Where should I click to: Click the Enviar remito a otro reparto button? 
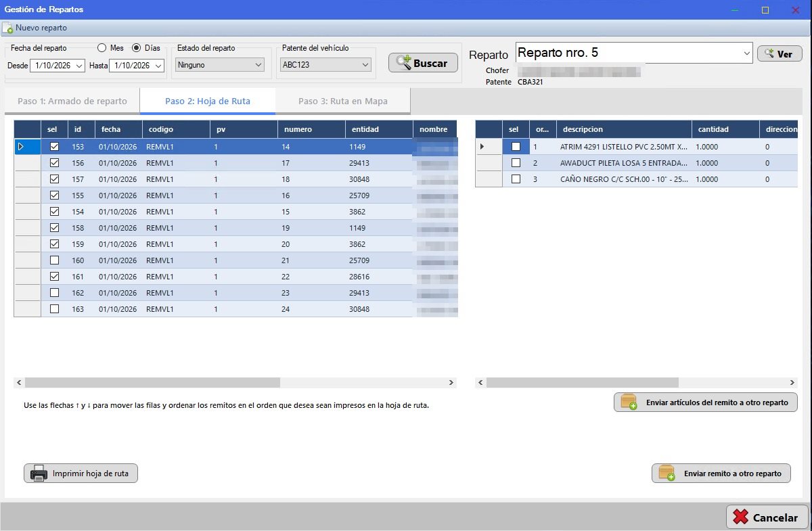pyautogui.click(x=721, y=474)
